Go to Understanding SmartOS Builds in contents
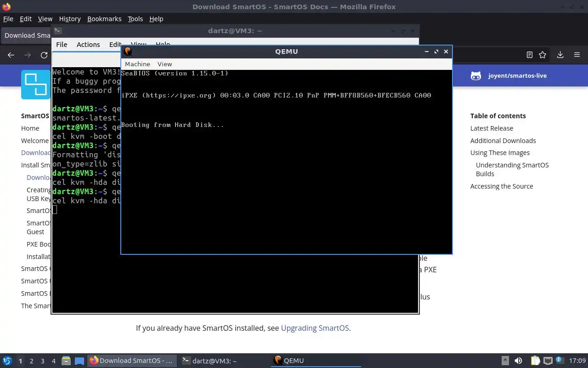This screenshot has height=368, width=588. pyautogui.click(x=512, y=169)
